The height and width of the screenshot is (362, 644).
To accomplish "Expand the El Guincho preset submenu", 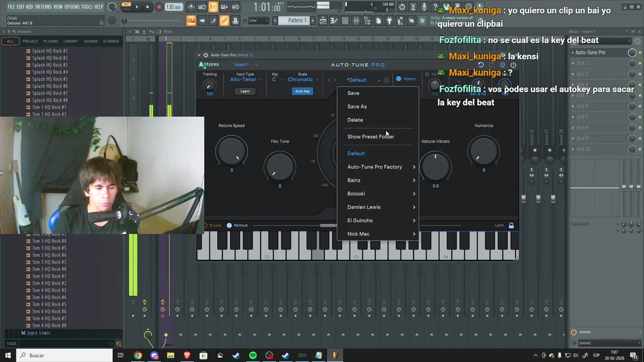I will (x=377, y=220).
